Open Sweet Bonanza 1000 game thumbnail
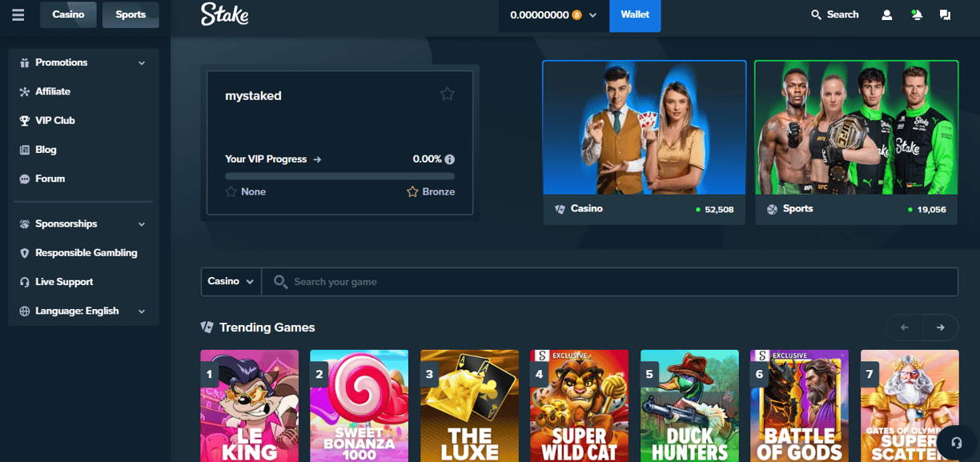This screenshot has width=980, height=462. 359,406
